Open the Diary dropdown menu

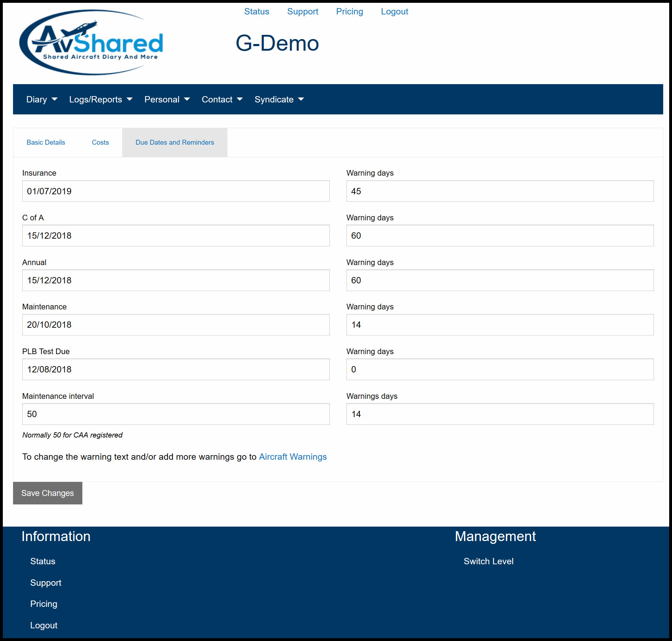42,100
